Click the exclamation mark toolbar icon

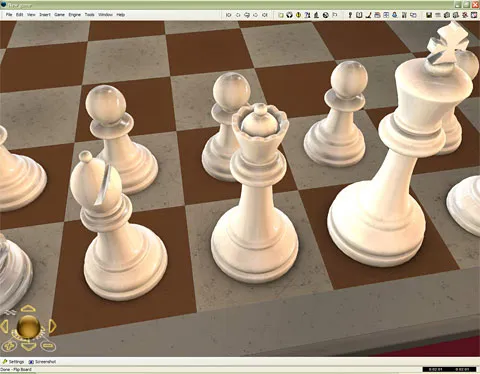coord(350,15)
